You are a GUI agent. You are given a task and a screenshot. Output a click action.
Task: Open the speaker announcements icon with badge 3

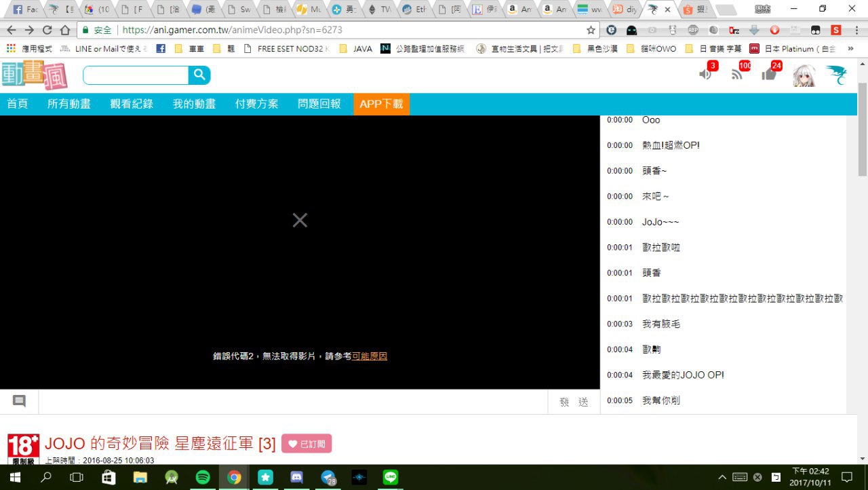pyautogui.click(x=706, y=74)
